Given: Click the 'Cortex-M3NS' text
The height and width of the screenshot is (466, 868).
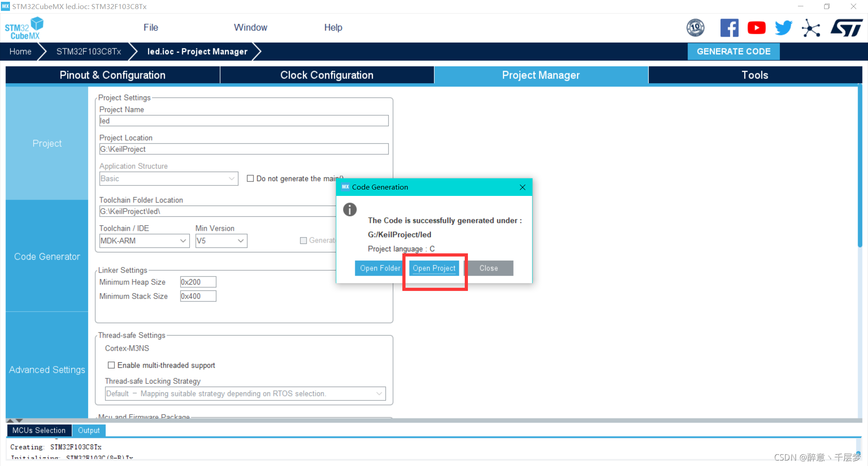Looking at the screenshot, I should 127,348.
